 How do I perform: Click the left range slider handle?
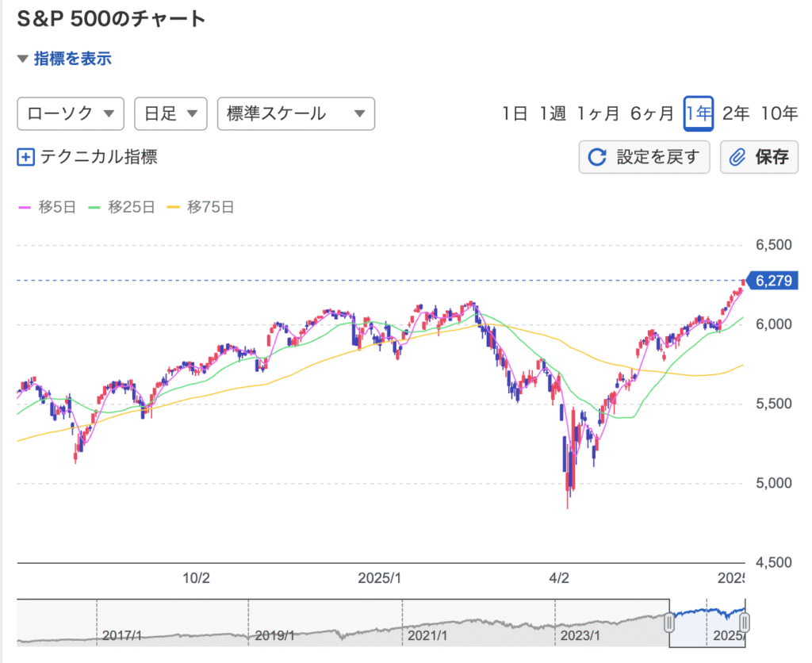[x=669, y=623]
